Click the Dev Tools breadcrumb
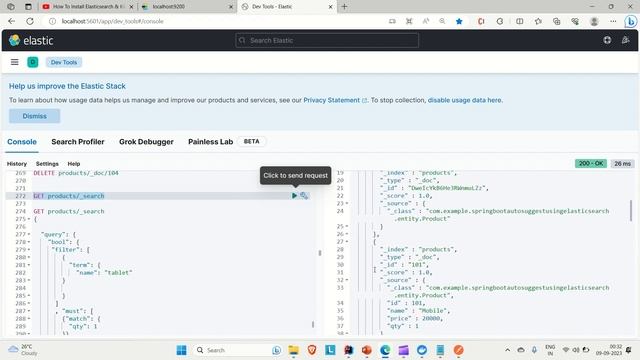Viewport: 640px width, 360px height. coord(64,62)
